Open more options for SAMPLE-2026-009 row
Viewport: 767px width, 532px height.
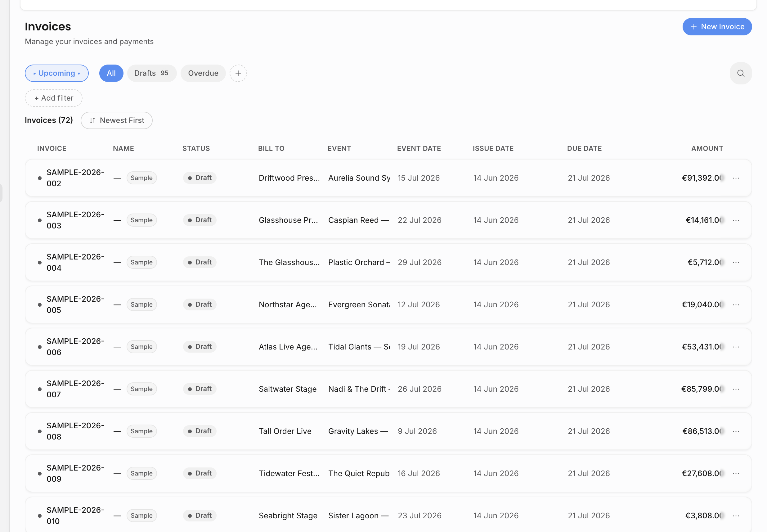coord(736,474)
